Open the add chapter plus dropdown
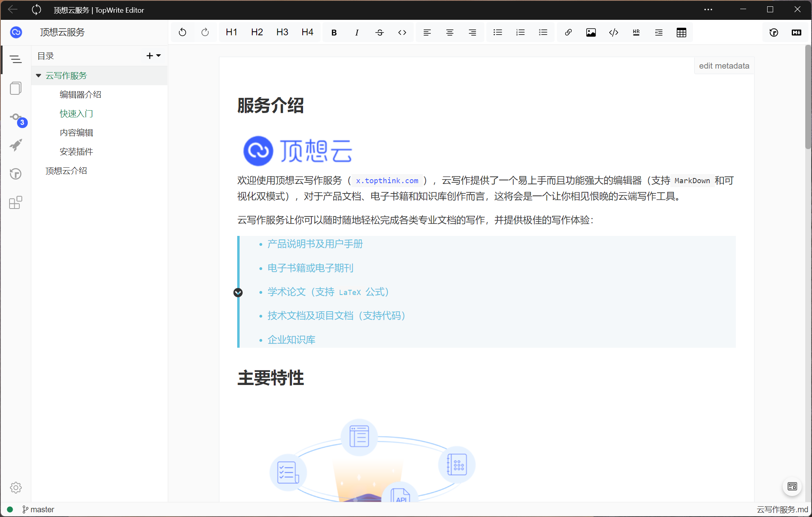This screenshot has height=517, width=812. (x=154, y=56)
